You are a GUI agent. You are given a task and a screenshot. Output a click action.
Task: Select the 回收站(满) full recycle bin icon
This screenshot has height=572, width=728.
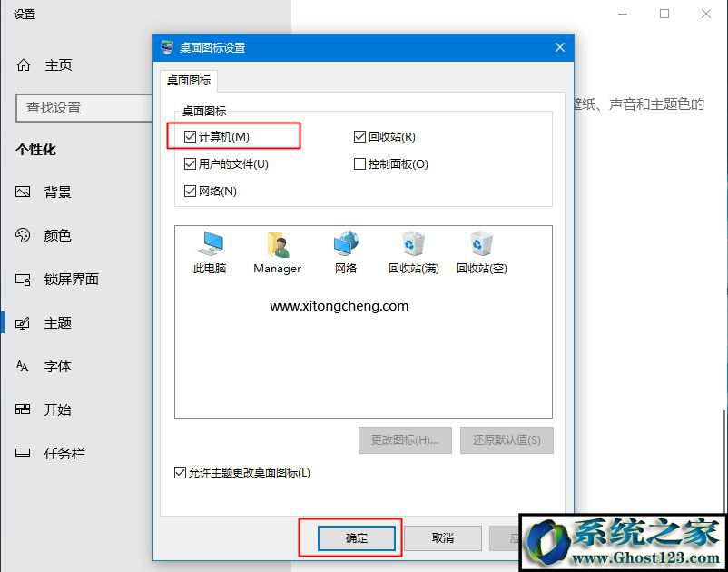coord(414,243)
